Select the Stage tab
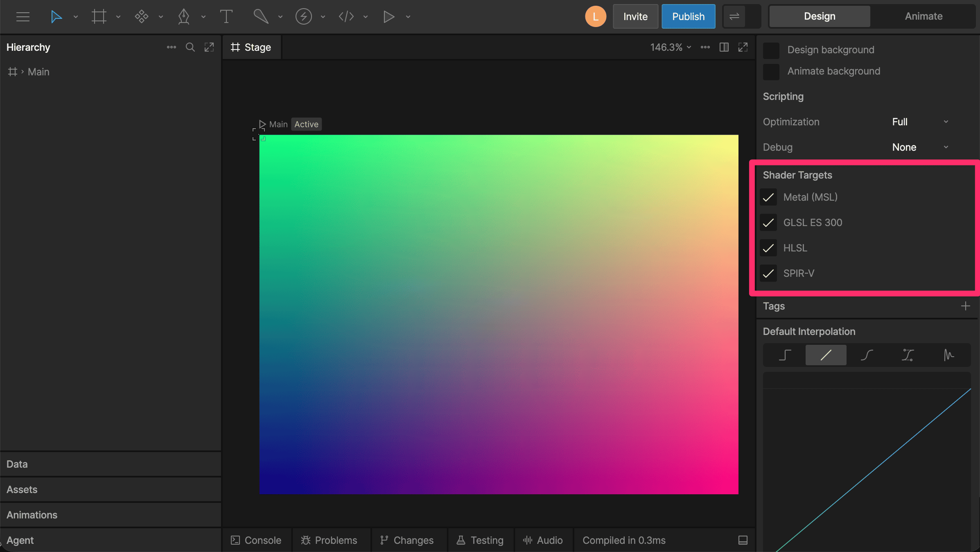The image size is (980, 552). (x=251, y=48)
